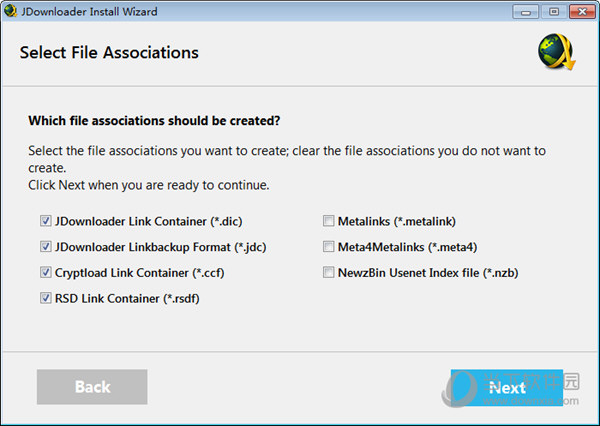The height and width of the screenshot is (426, 600).
Task: Enable Meta4Metalinks (*.meta4) association
Action: click(328, 246)
